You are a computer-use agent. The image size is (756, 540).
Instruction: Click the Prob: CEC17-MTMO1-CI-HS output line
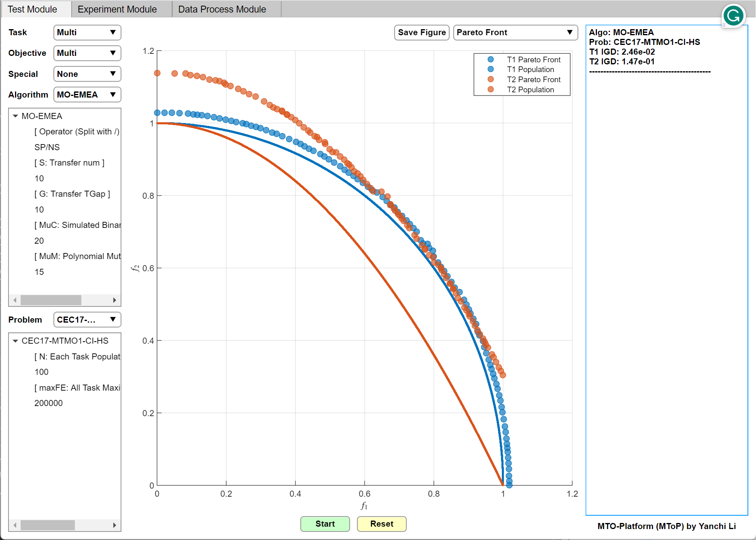coord(645,42)
